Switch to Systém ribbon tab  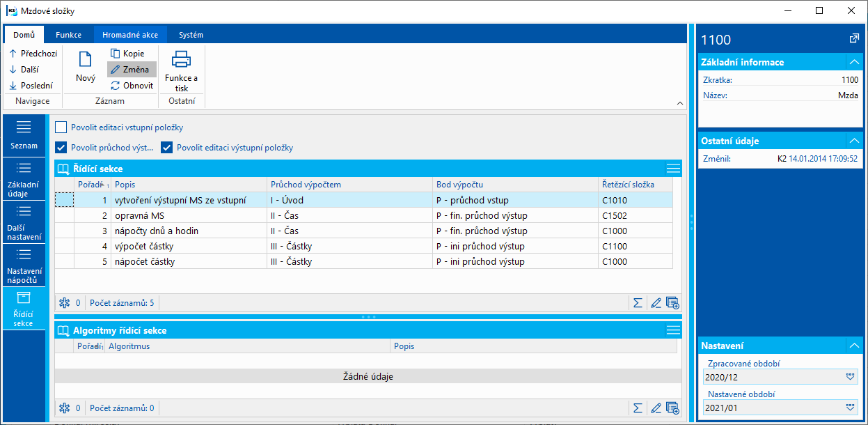pos(191,34)
